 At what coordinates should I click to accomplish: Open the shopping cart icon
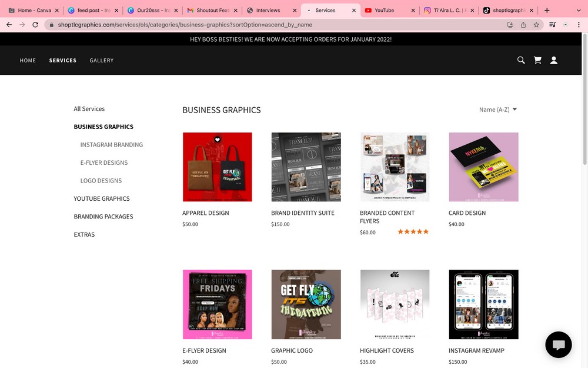537,60
